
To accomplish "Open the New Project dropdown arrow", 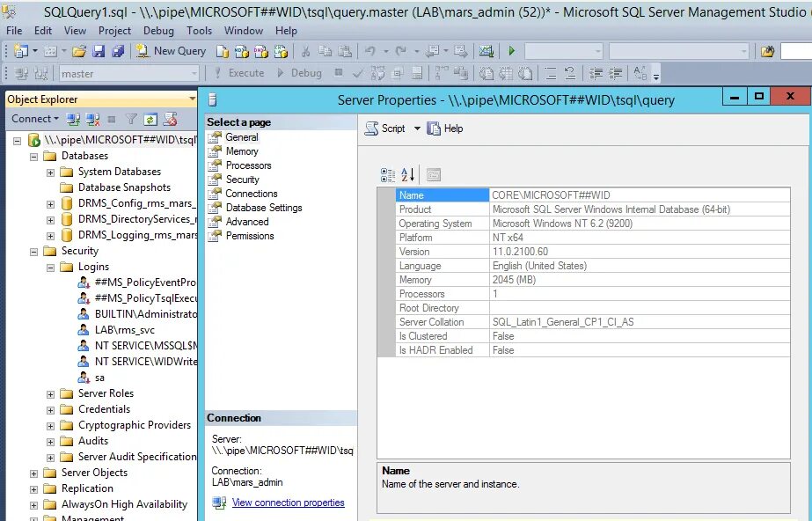I will tap(34, 51).
